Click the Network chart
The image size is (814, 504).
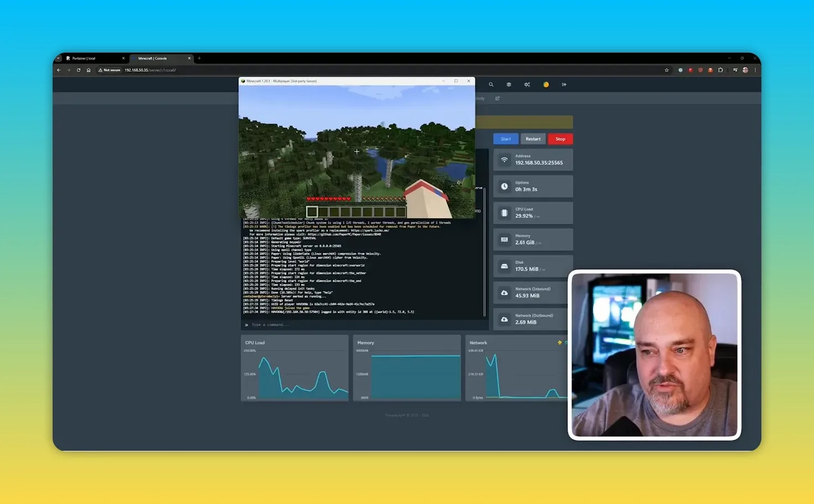click(517, 368)
